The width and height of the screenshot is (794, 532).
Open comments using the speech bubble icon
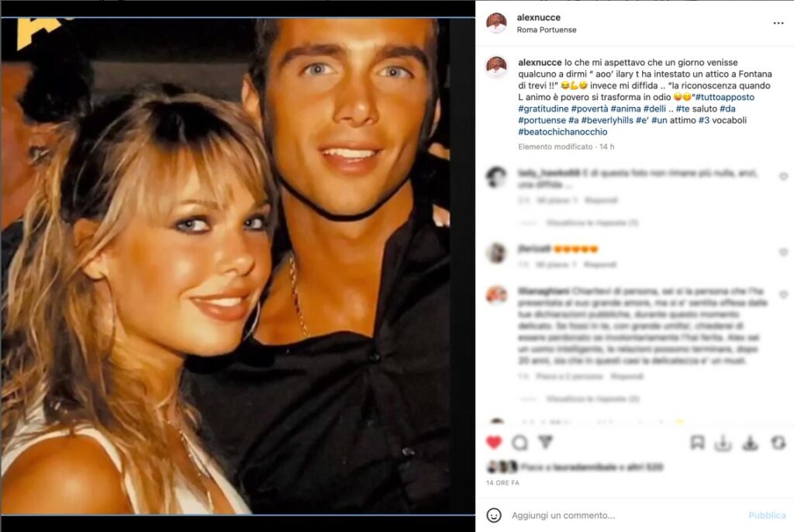(520, 443)
